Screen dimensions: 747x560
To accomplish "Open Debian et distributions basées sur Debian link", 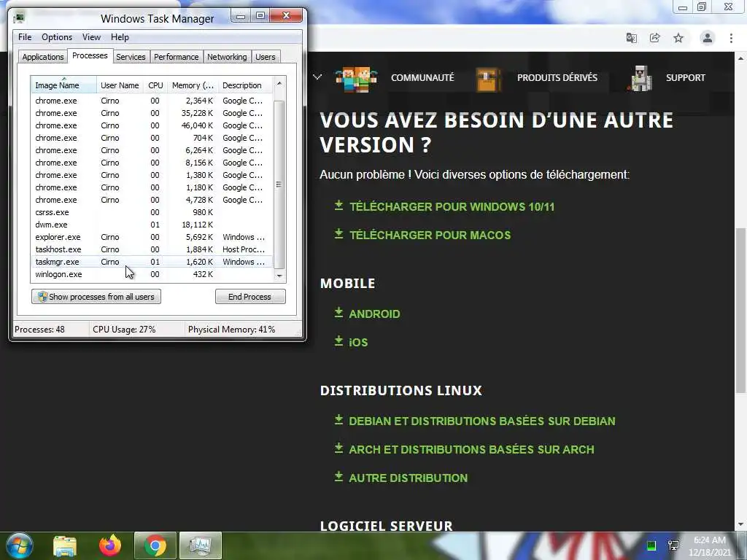I will pos(482,421).
